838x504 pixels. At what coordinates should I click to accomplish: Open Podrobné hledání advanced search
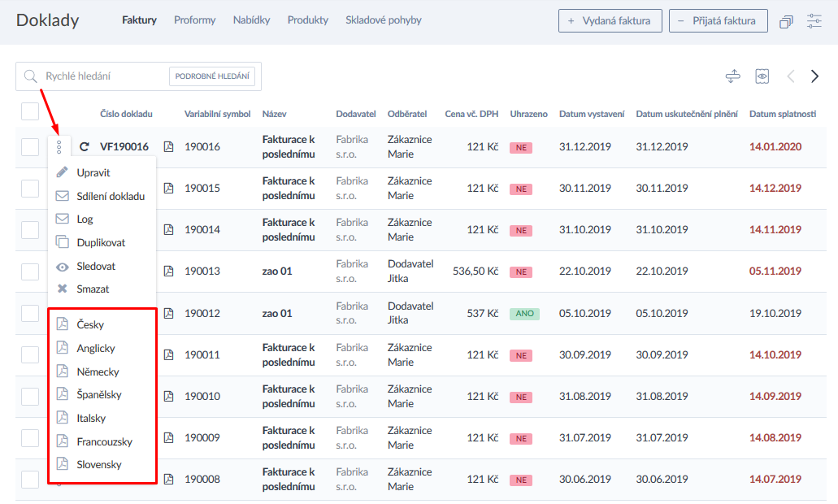click(212, 76)
